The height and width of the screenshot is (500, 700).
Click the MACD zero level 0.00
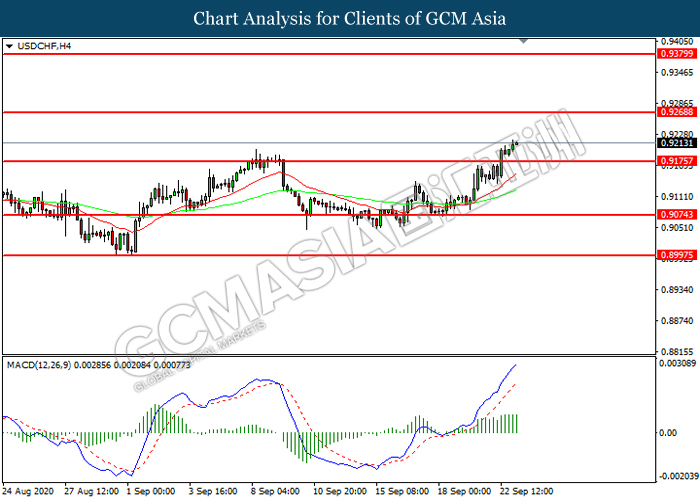coord(667,433)
